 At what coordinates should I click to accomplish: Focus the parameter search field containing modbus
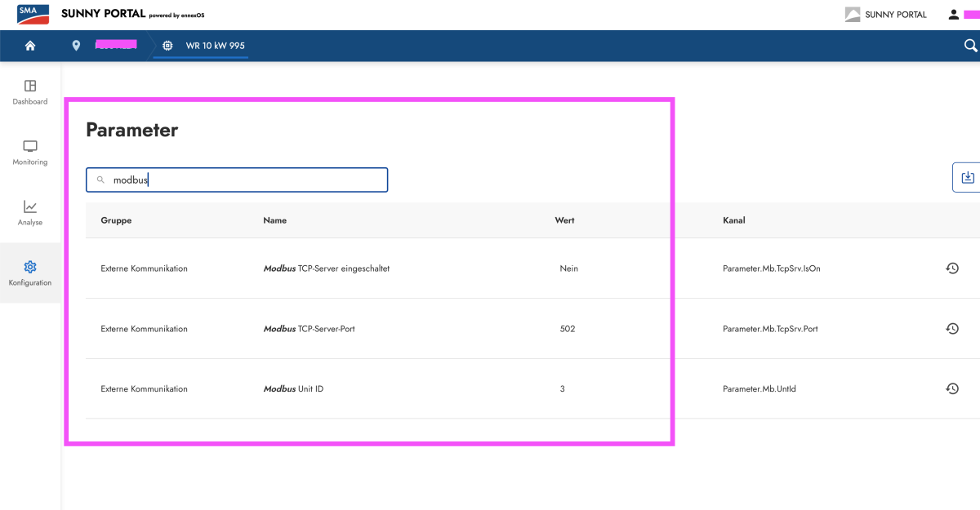coord(237,180)
